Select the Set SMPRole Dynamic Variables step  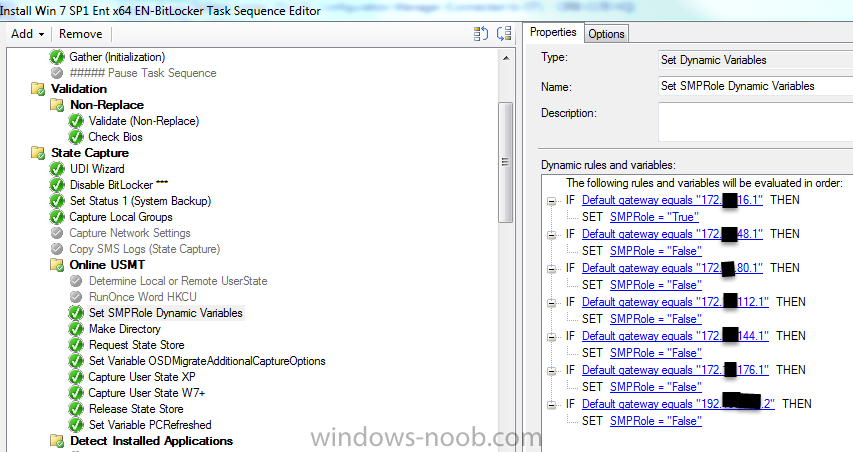[166, 313]
